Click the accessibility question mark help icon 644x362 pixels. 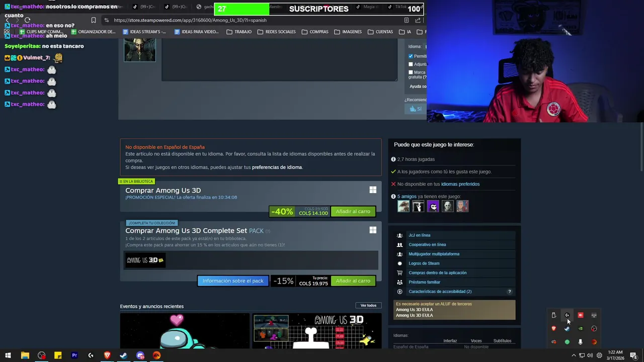(509, 292)
